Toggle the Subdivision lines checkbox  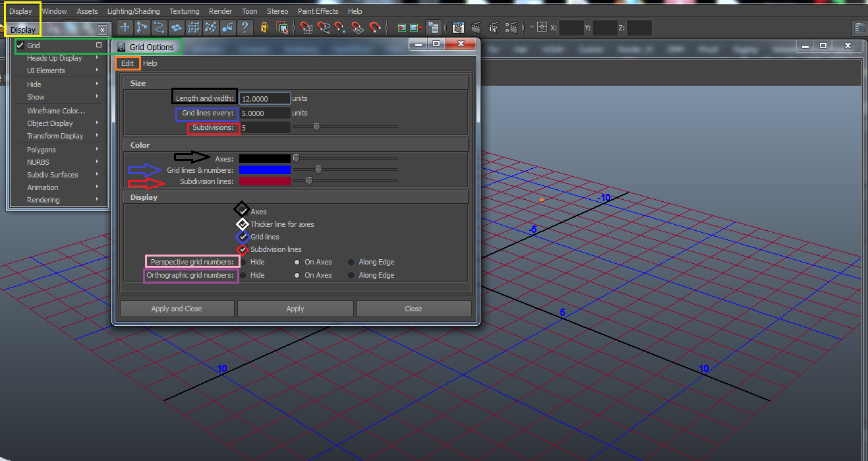click(x=243, y=249)
